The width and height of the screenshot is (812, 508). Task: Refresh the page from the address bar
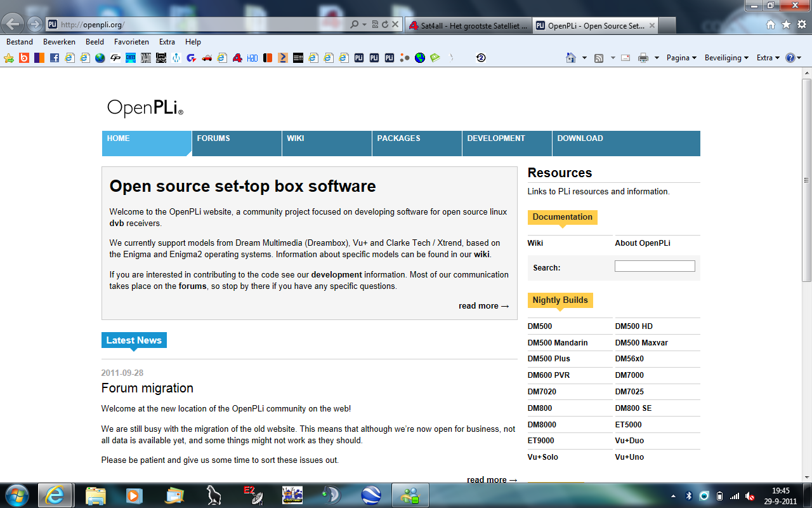pos(384,25)
